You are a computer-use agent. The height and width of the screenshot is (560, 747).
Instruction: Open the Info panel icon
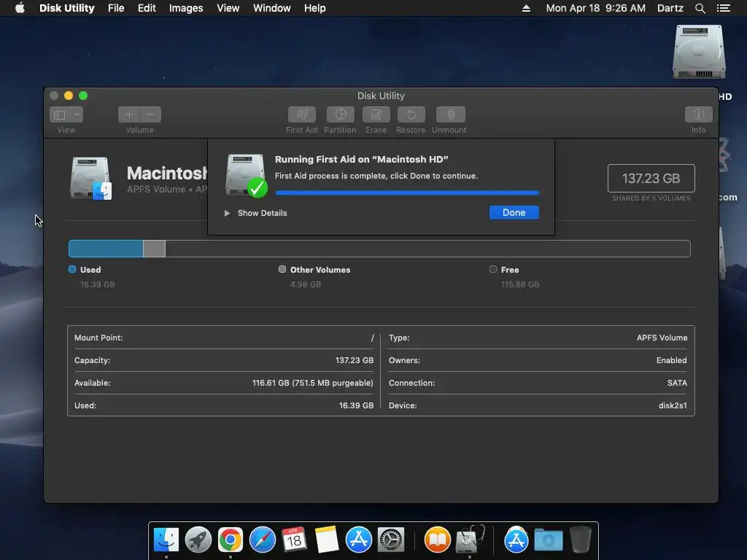tap(698, 114)
